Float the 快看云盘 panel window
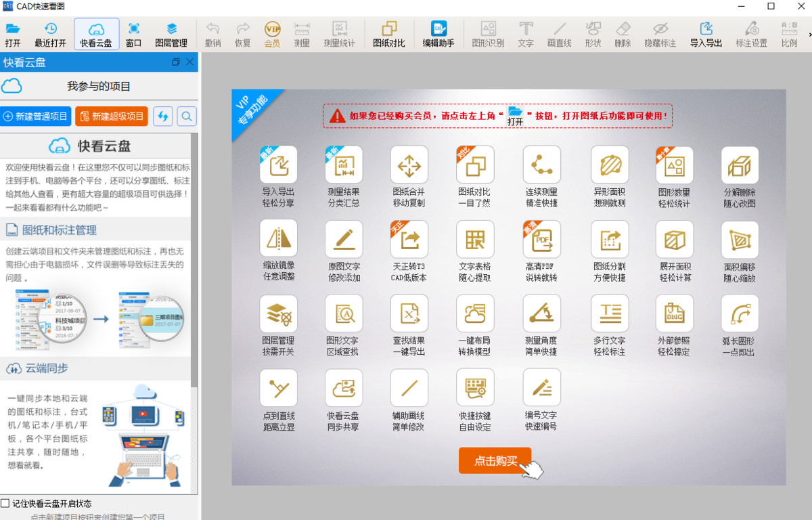 tap(176, 62)
